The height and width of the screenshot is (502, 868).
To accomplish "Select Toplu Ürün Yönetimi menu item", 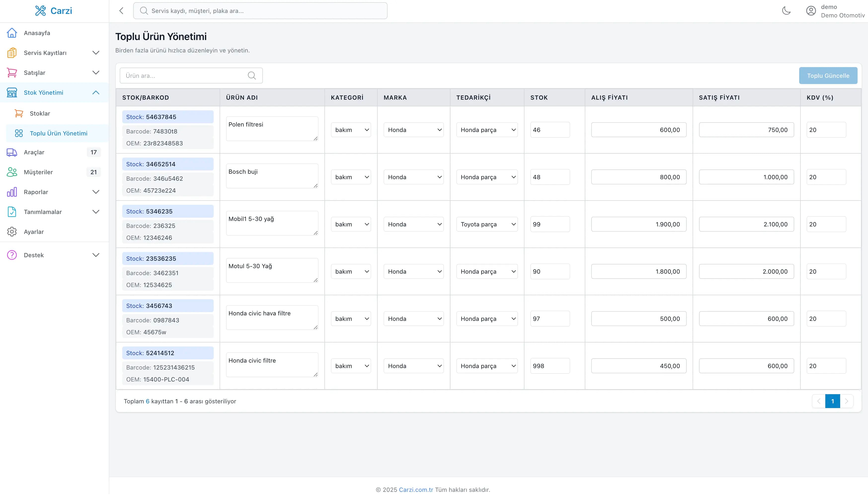I will [57, 133].
